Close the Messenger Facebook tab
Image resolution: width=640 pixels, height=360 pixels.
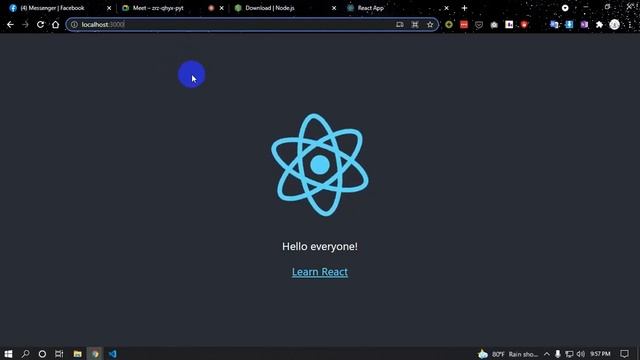click(x=109, y=8)
